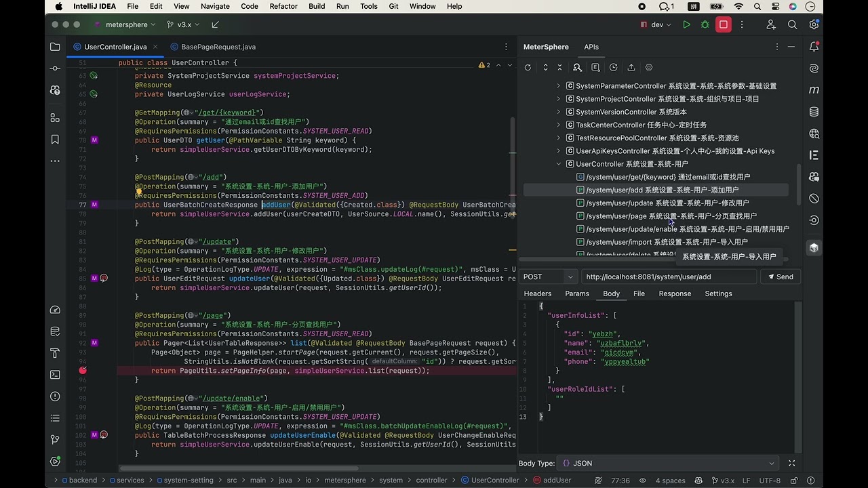The height and width of the screenshot is (488, 868).
Task: Open Search Everywhere magnifier icon
Action: (792, 24)
